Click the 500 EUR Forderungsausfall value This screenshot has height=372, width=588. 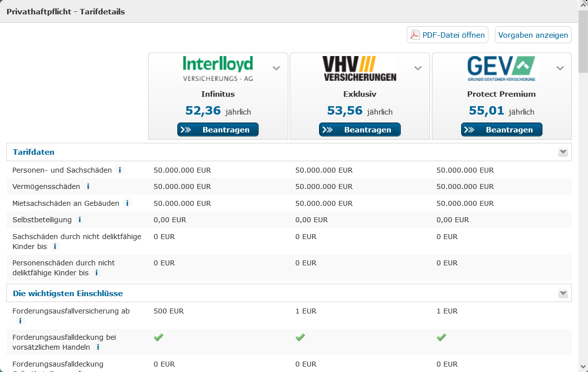tap(169, 311)
